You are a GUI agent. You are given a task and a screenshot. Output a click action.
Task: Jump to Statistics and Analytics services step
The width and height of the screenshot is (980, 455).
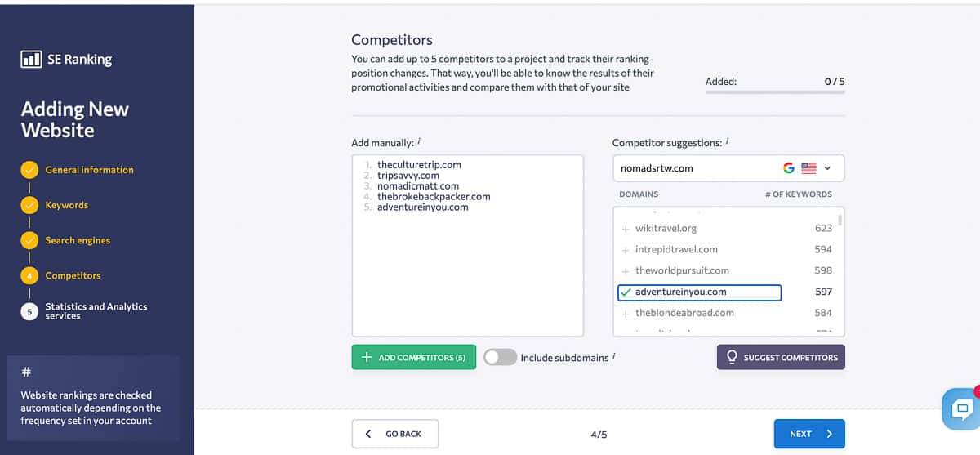[96, 311]
